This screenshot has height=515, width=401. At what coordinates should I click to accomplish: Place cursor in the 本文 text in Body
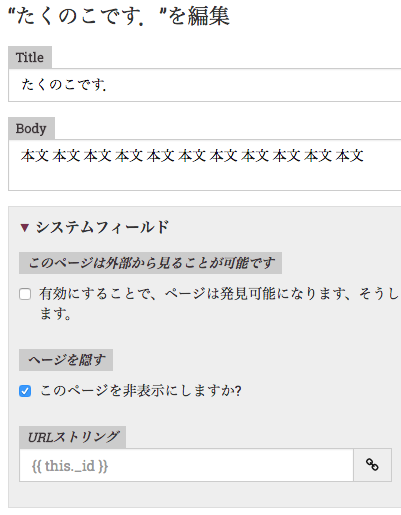(x=192, y=156)
